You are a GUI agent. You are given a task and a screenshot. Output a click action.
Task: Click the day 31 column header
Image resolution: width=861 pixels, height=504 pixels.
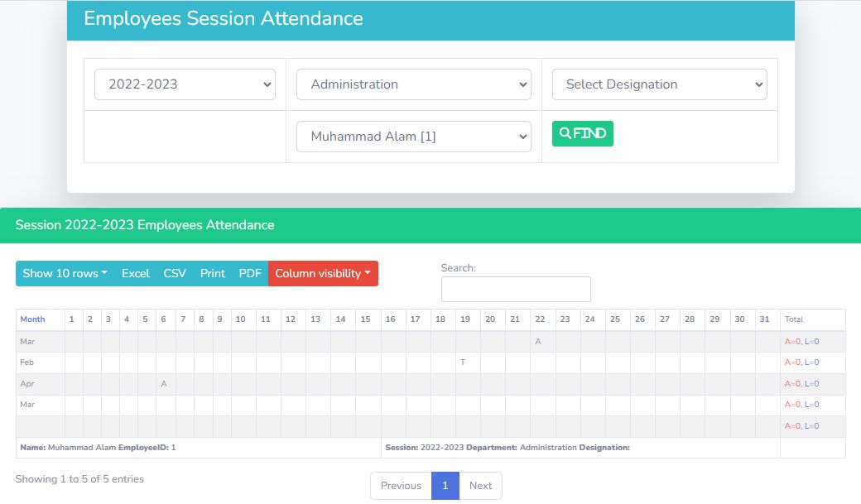(765, 319)
